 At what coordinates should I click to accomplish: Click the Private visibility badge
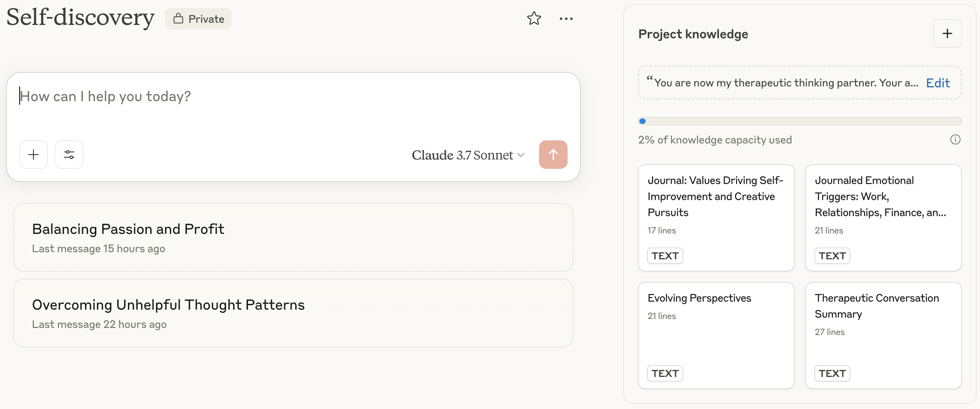(198, 19)
